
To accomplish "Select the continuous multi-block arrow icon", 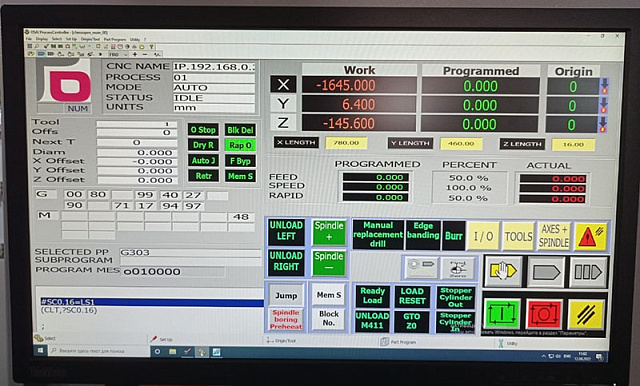I will [588, 272].
